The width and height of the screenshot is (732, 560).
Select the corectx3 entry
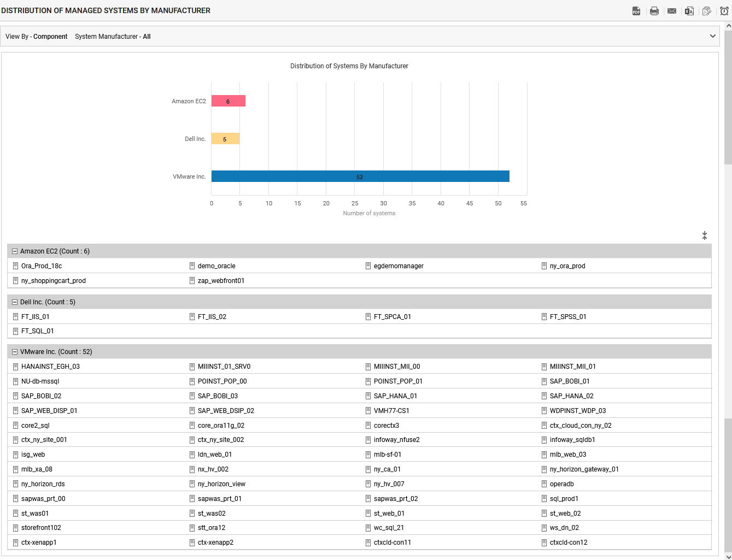click(x=387, y=426)
